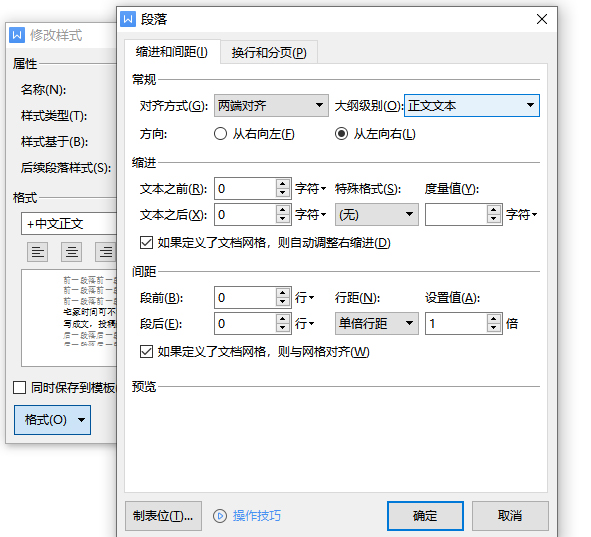The height and width of the screenshot is (537, 591).
Task: Click the play icon beside 操作技巧
Action: pyautogui.click(x=220, y=516)
